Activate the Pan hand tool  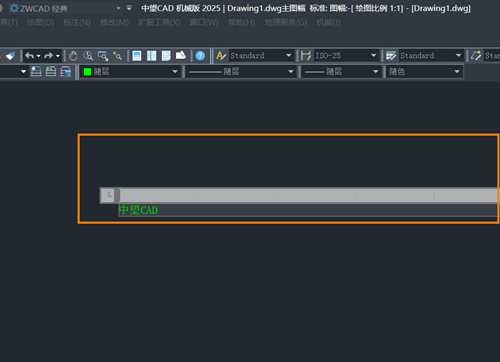(x=73, y=56)
